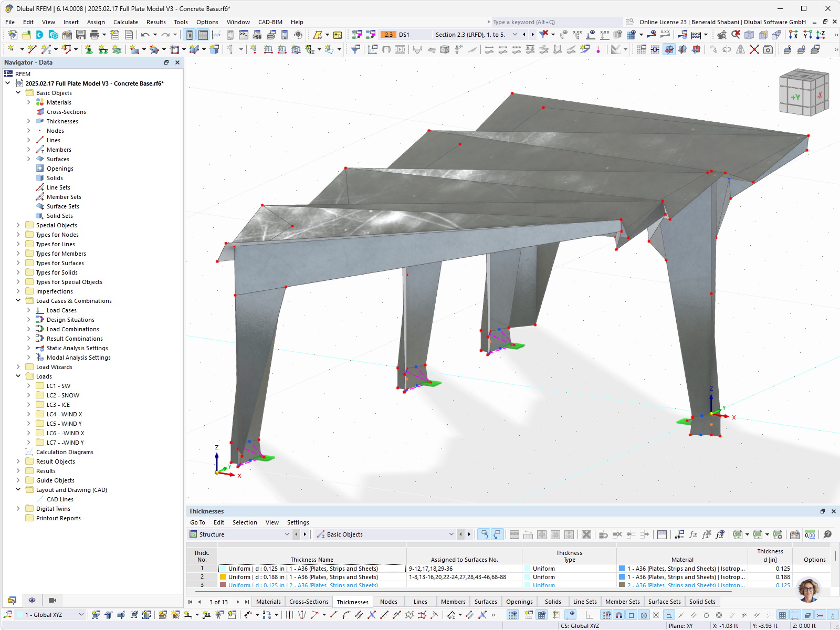This screenshot has width=840, height=630.
Task: Switch to the Surfaces table tab
Action: pos(486,602)
